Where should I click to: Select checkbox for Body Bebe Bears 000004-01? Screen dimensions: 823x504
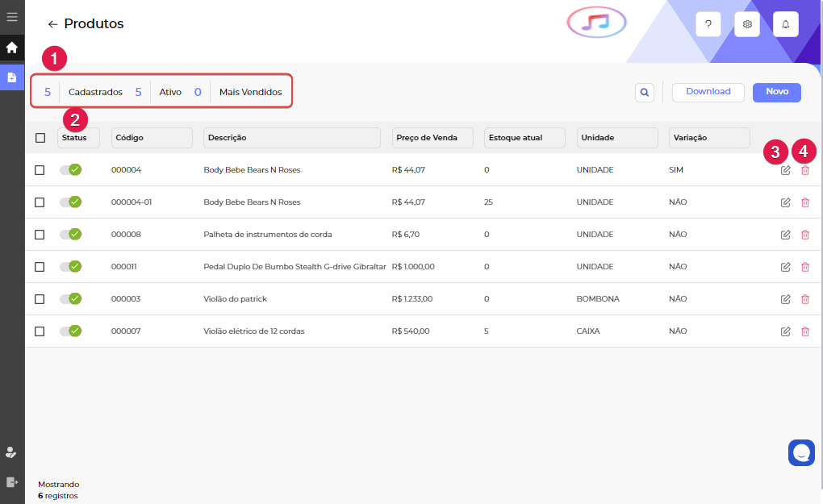tap(40, 202)
